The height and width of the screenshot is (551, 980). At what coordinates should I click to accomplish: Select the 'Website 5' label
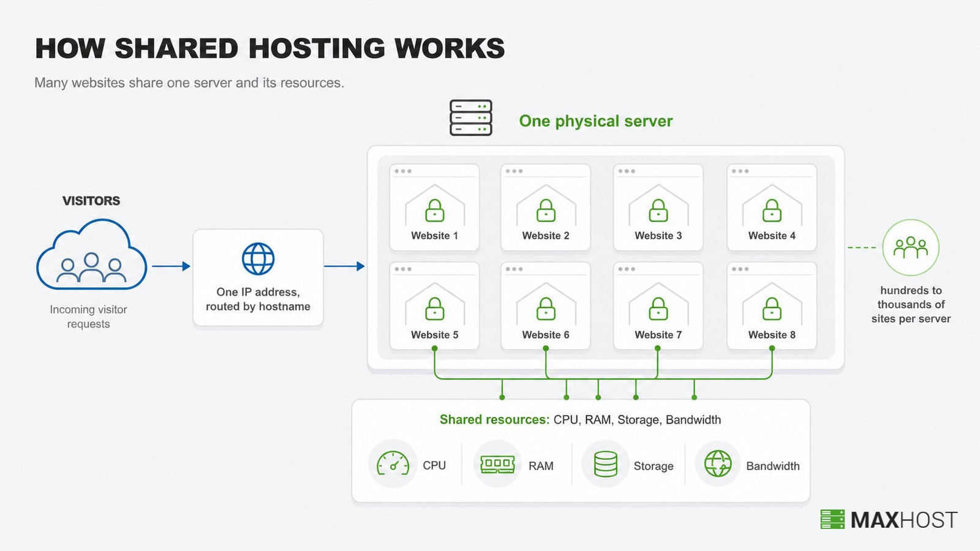434,335
